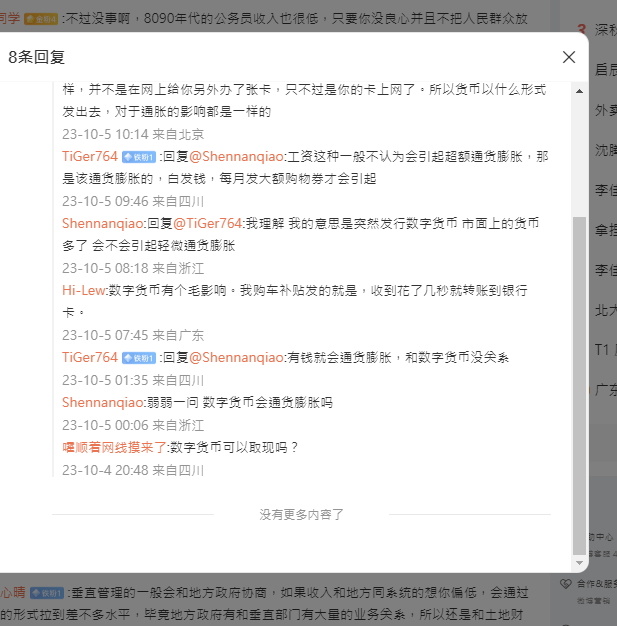The height and width of the screenshot is (626, 617).
Task: Click heart icon beside 合作&服务 in background
Action: click(x=565, y=584)
